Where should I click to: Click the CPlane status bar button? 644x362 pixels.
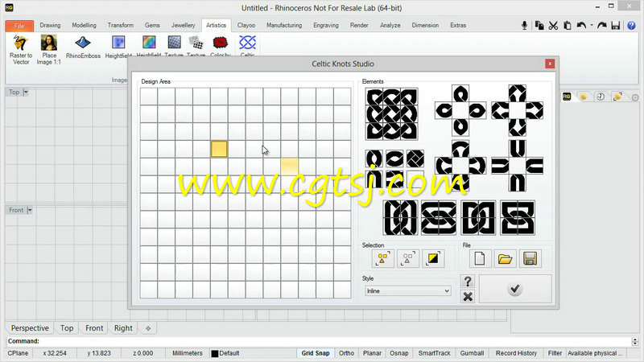(x=18, y=353)
